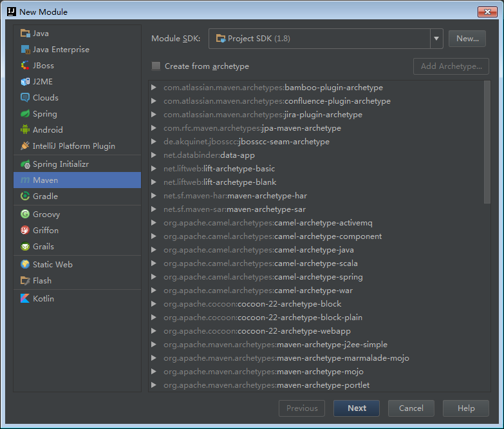504x429 pixels.
Task: Click the Project SDK folder icon
Action: click(221, 39)
